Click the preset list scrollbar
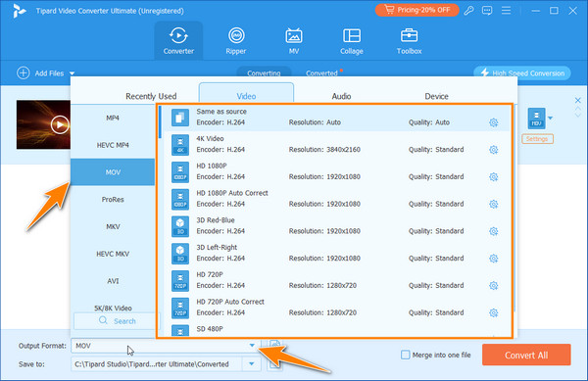 click(x=160, y=121)
